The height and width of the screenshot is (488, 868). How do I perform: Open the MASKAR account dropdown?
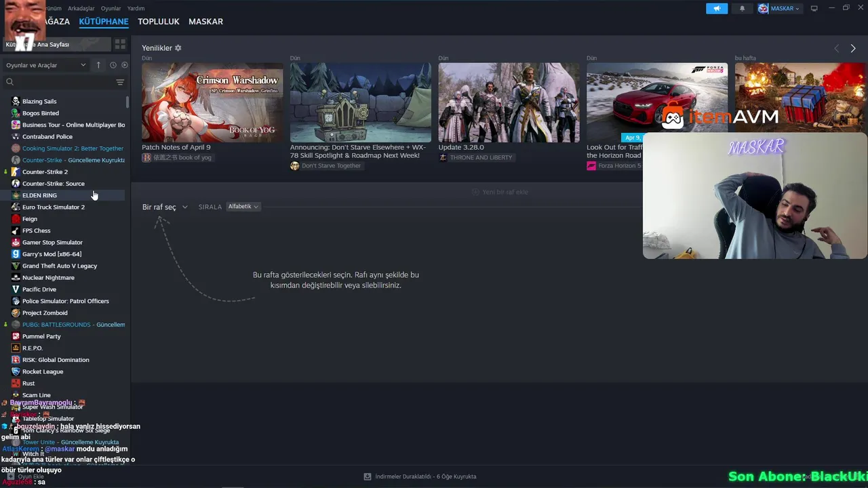point(779,8)
